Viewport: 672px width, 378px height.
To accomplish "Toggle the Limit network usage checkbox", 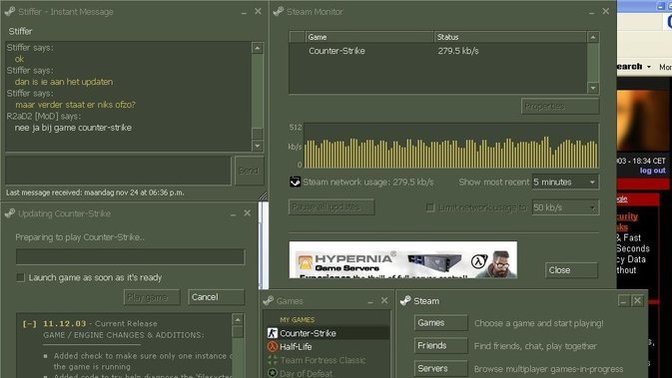I will click(x=430, y=207).
